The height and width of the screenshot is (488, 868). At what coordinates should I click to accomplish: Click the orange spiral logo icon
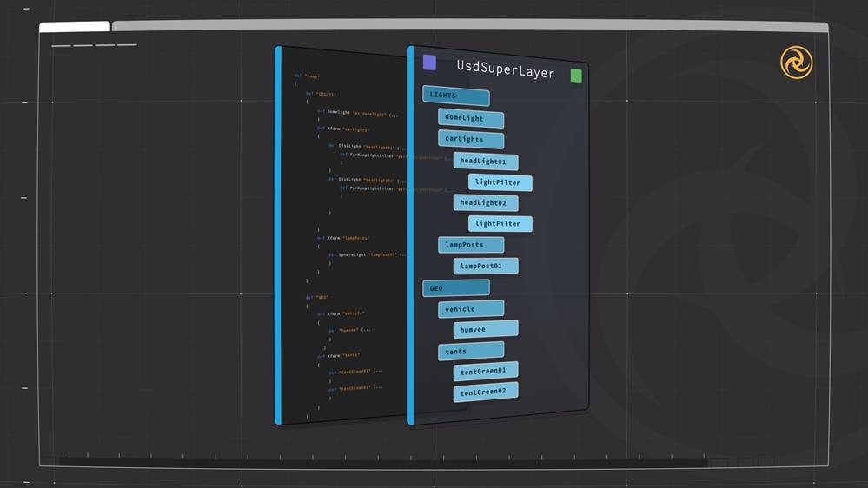click(796, 63)
